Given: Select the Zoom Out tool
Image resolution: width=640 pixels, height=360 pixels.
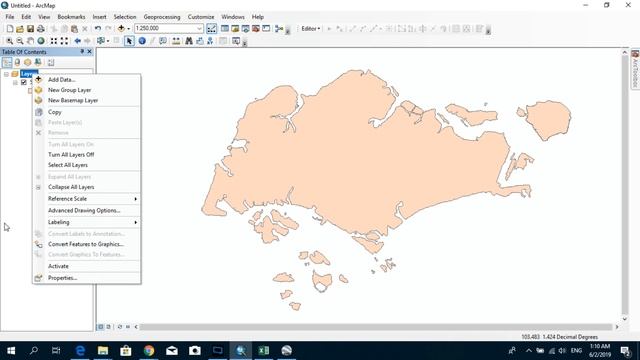Looking at the screenshot, I should click(20, 41).
